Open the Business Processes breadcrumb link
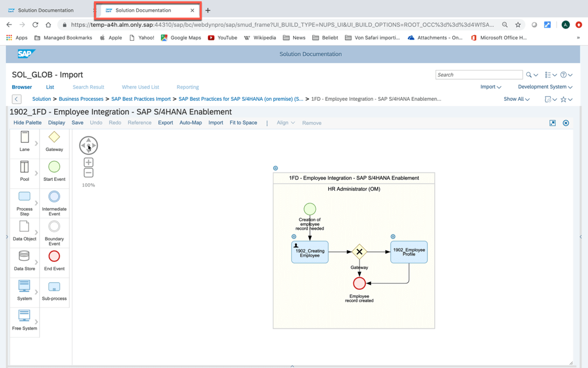The height and width of the screenshot is (368, 588). coord(81,99)
